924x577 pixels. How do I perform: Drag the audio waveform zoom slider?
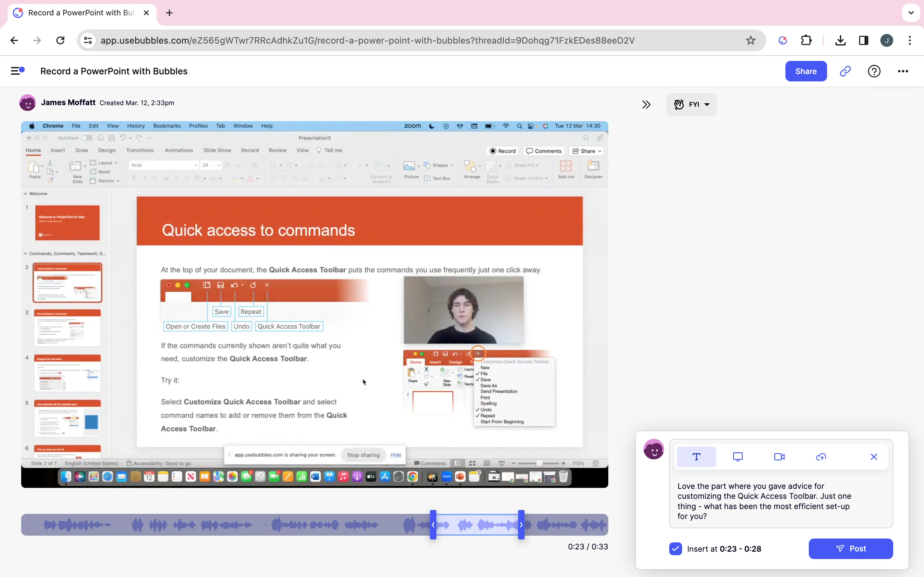[476, 524]
